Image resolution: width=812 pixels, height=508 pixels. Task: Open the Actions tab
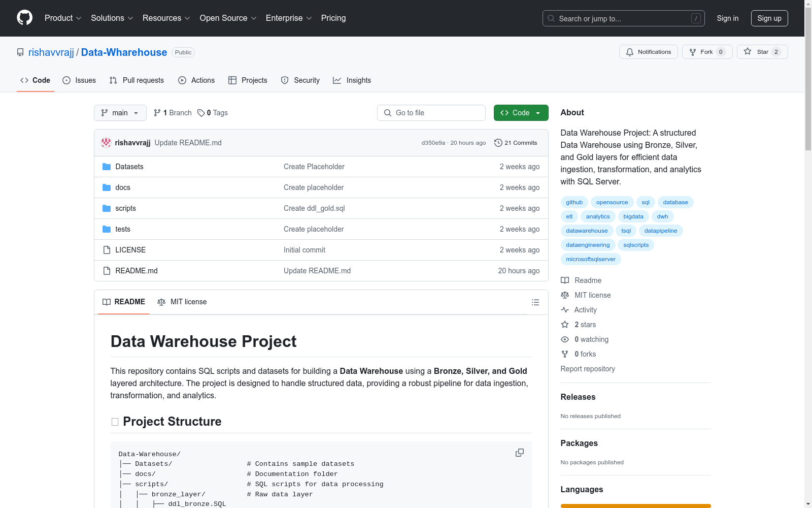(x=196, y=80)
